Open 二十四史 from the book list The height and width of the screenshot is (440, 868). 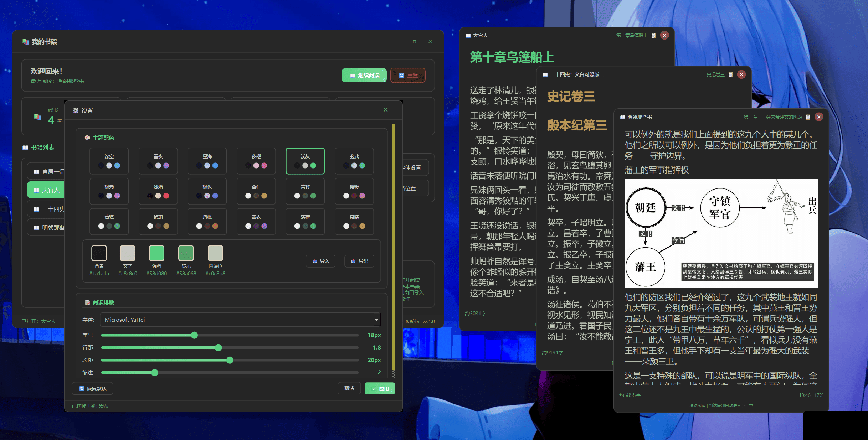(x=46, y=209)
